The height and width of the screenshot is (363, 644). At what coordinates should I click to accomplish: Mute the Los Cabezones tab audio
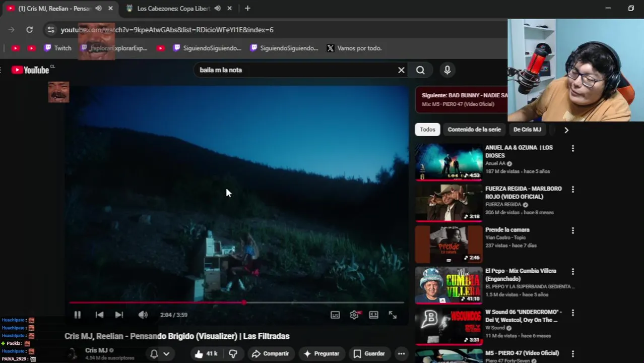[x=217, y=9]
